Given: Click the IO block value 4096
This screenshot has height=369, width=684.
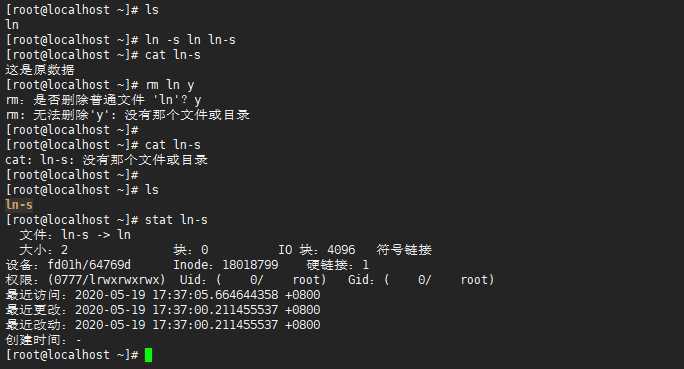Looking at the screenshot, I should [341, 249].
